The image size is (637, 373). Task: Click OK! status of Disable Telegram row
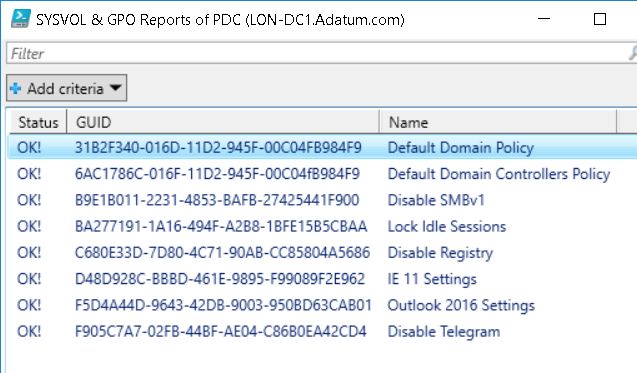click(29, 332)
